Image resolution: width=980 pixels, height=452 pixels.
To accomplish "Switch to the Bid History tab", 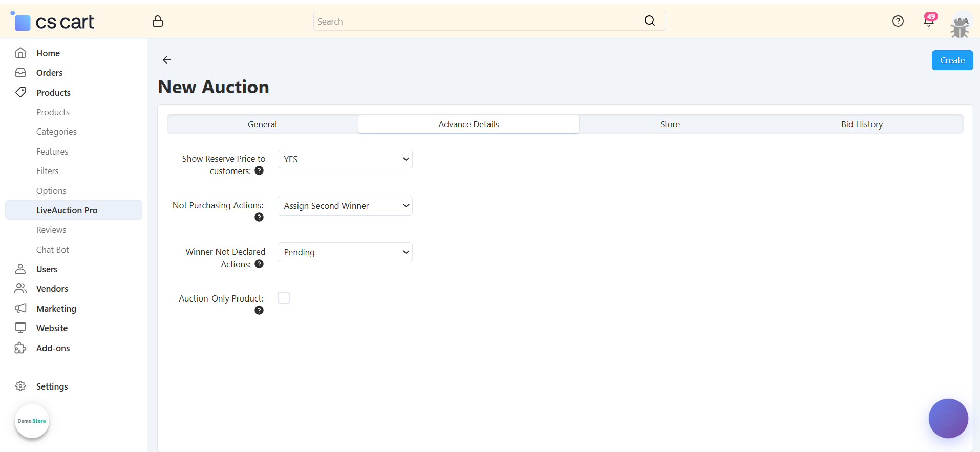I will click(x=862, y=124).
